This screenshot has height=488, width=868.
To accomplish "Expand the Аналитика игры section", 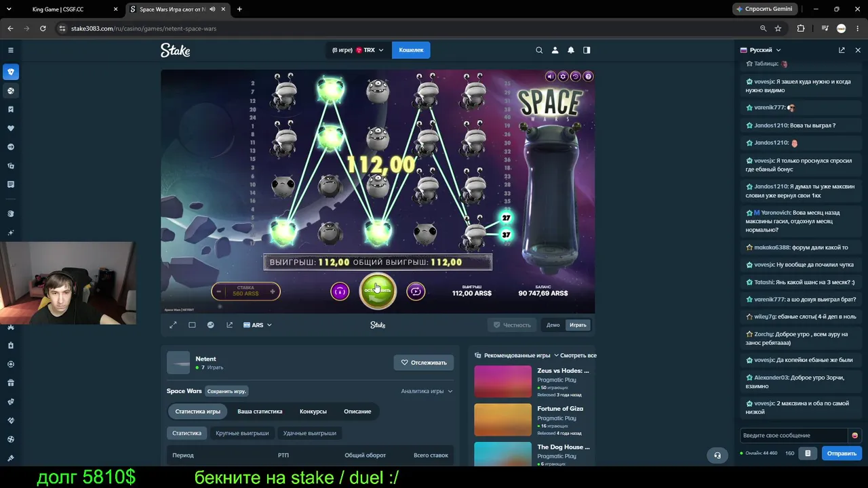I will 427,391.
